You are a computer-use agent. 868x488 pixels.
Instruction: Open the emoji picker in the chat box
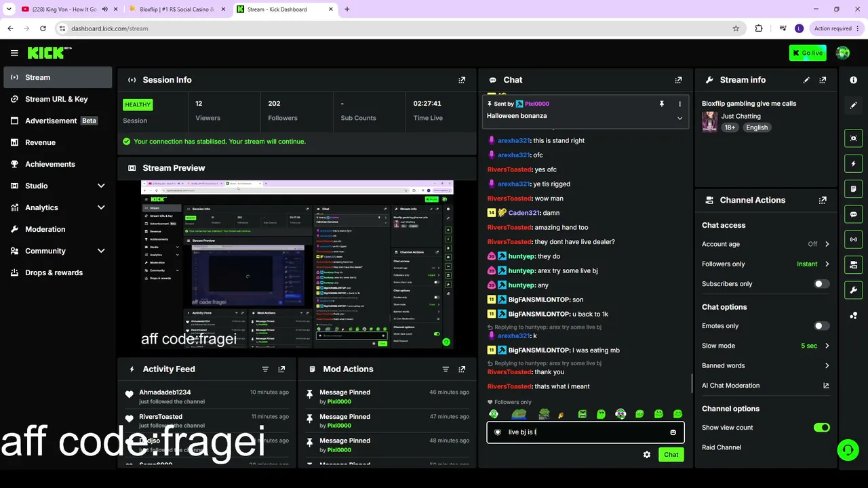673,432
